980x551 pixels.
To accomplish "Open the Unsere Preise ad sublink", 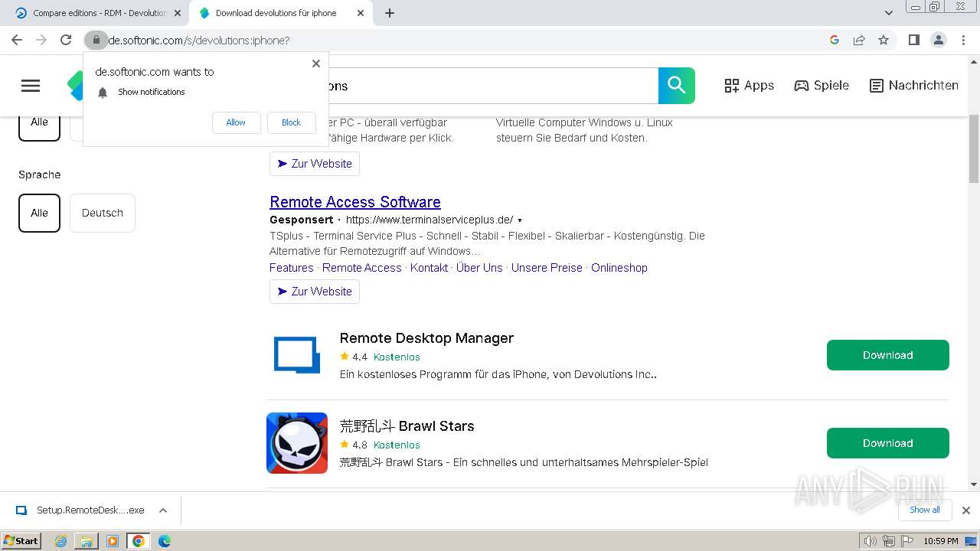I will (547, 268).
